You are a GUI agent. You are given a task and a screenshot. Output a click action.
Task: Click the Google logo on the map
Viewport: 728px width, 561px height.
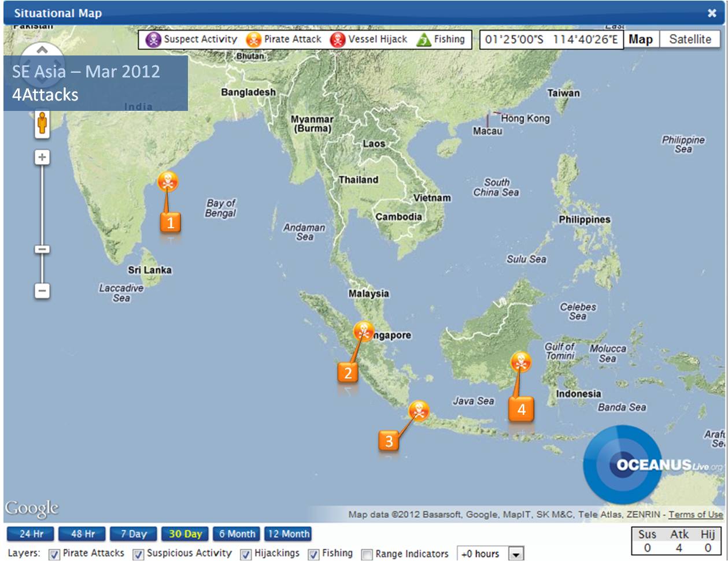tap(32, 508)
